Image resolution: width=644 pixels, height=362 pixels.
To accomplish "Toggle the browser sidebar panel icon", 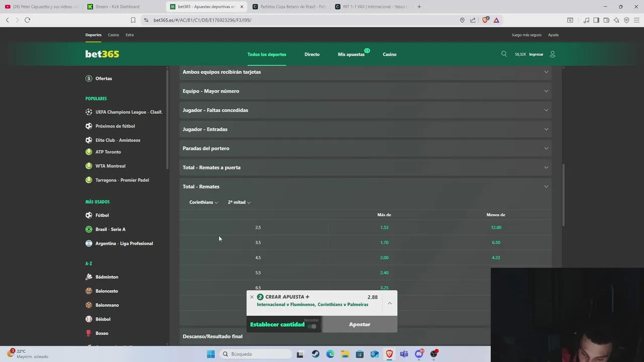I will (596, 20).
